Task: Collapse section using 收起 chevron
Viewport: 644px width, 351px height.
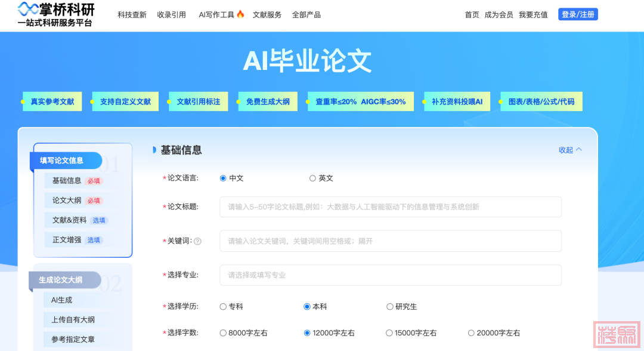Action: [570, 150]
